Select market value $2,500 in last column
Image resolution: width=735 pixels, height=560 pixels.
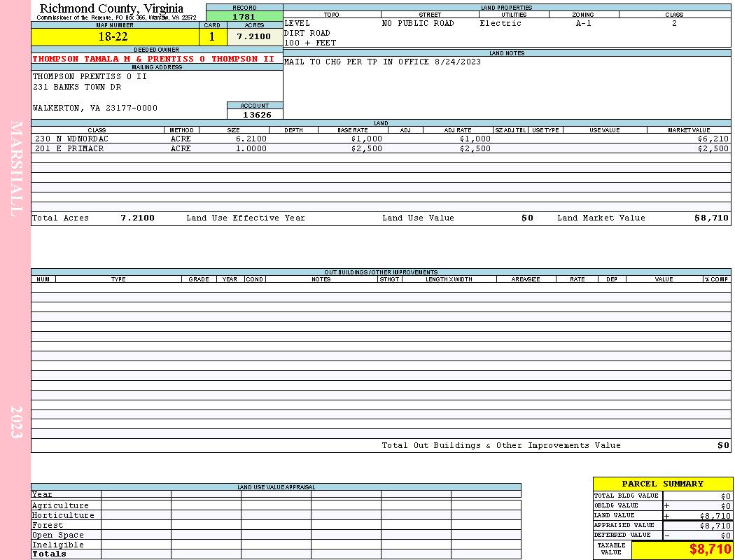click(x=713, y=148)
